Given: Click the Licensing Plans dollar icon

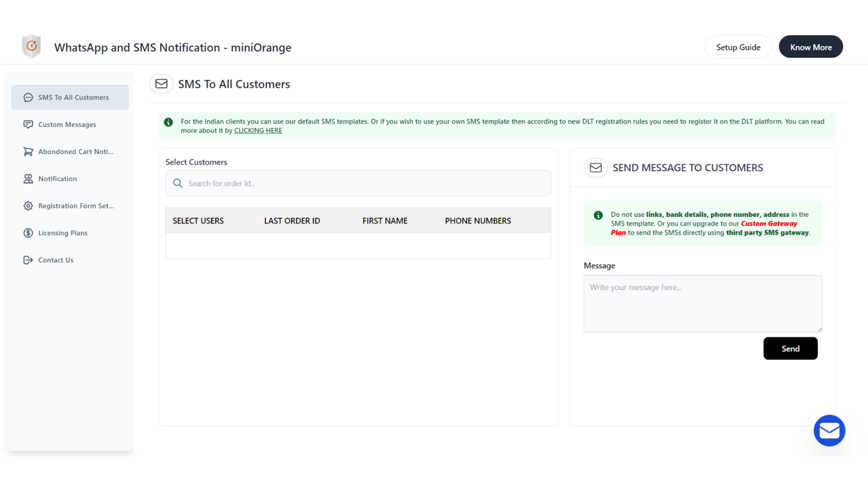Looking at the screenshot, I should tap(28, 233).
